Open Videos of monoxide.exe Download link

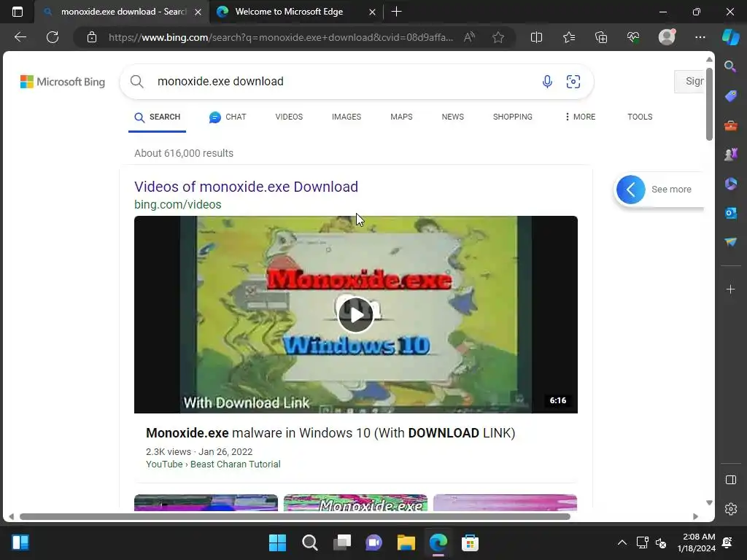(246, 187)
